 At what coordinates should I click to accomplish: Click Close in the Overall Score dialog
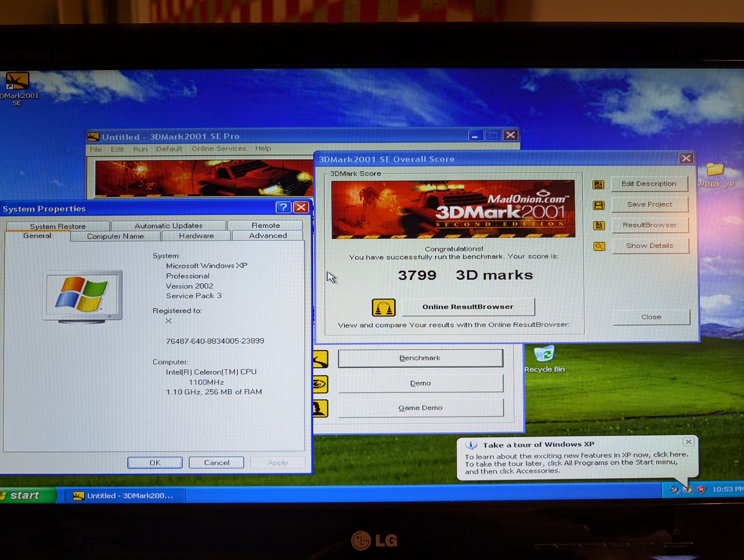tap(651, 317)
